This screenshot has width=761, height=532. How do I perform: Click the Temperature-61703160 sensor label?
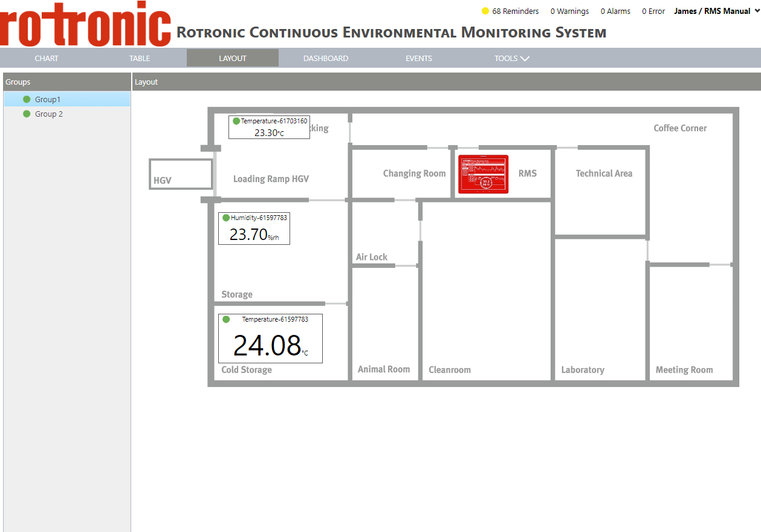(x=274, y=121)
